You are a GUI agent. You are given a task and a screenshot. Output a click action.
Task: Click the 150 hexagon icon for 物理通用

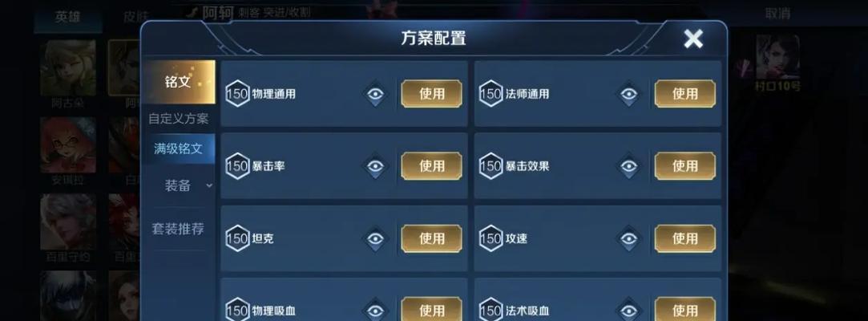(237, 94)
